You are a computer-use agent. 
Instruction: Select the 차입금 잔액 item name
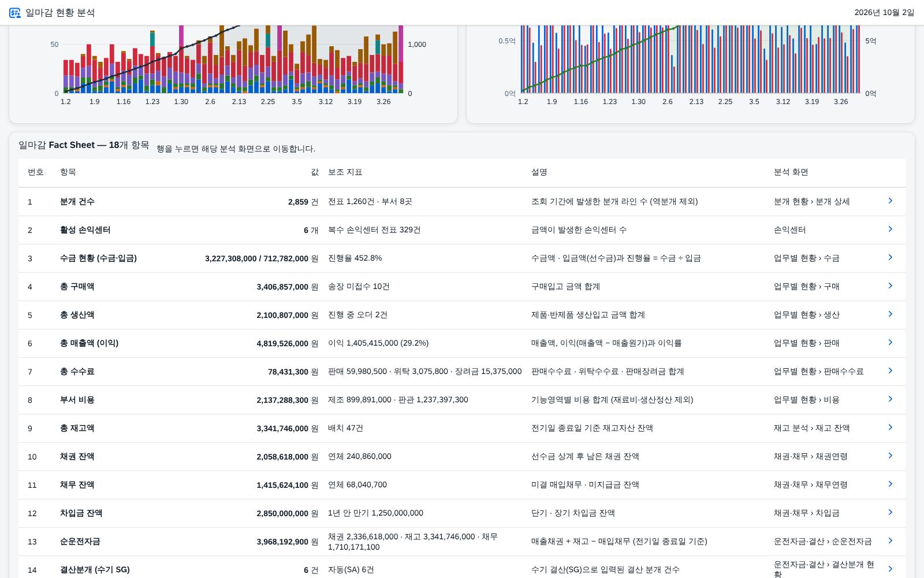point(81,513)
